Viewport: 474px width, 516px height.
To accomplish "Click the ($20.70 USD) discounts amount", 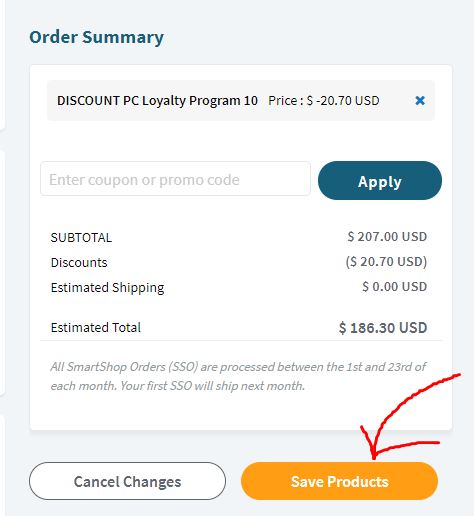I will 386,262.
